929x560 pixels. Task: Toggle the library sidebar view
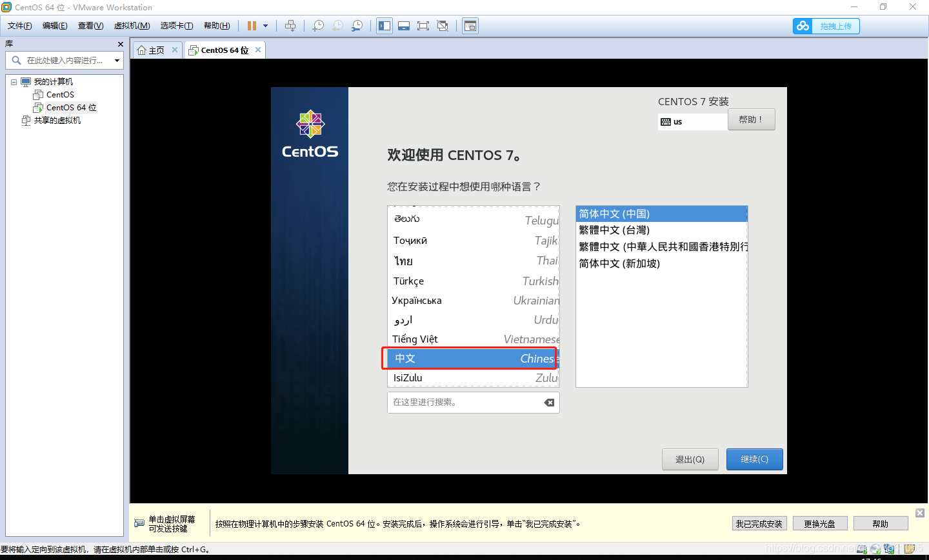(x=385, y=26)
